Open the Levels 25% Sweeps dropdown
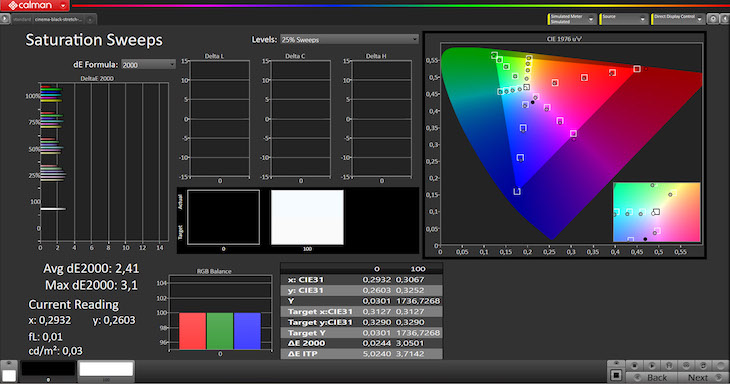This screenshot has width=730, height=384. [349, 40]
